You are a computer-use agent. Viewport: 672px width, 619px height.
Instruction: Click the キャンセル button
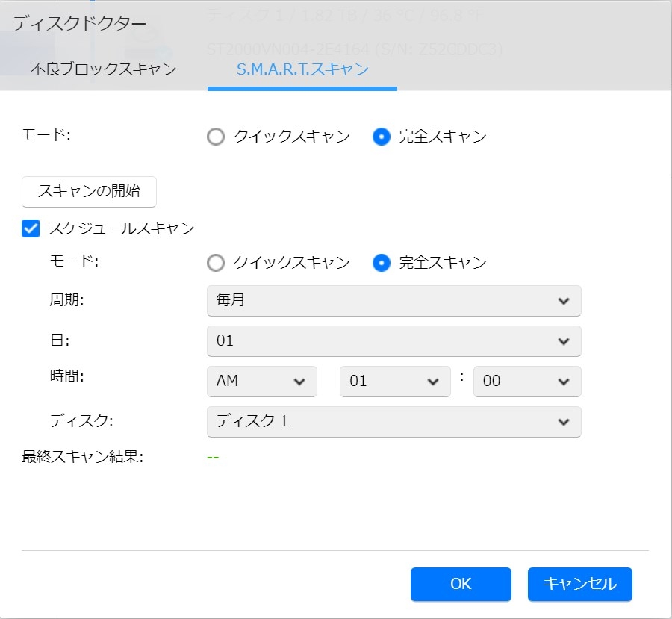[x=579, y=584]
